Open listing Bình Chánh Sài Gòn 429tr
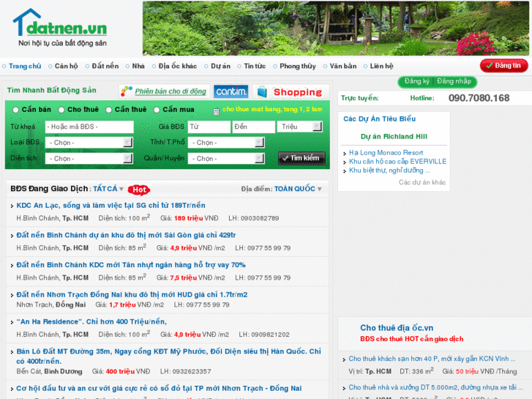Viewport: 532px width, 399px height. click(126, 235)
